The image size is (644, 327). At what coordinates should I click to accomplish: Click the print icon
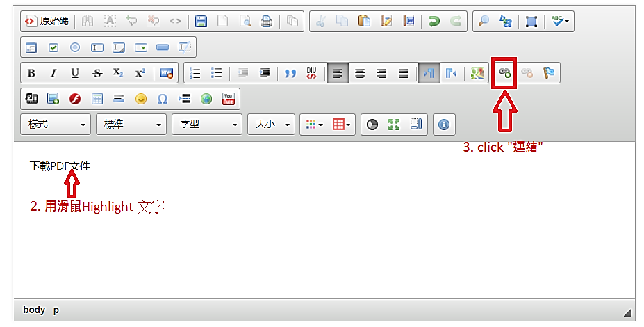point(266,22)
